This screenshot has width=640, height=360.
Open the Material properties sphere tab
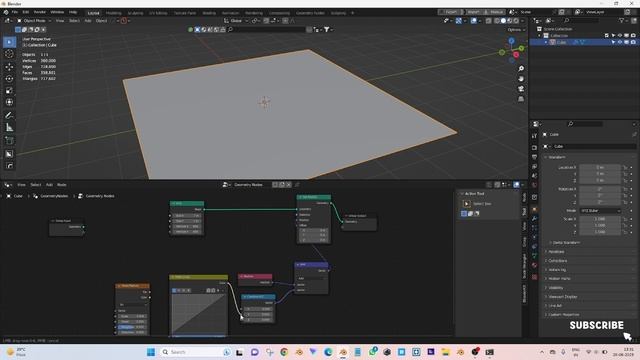click(x=534, y=265)
